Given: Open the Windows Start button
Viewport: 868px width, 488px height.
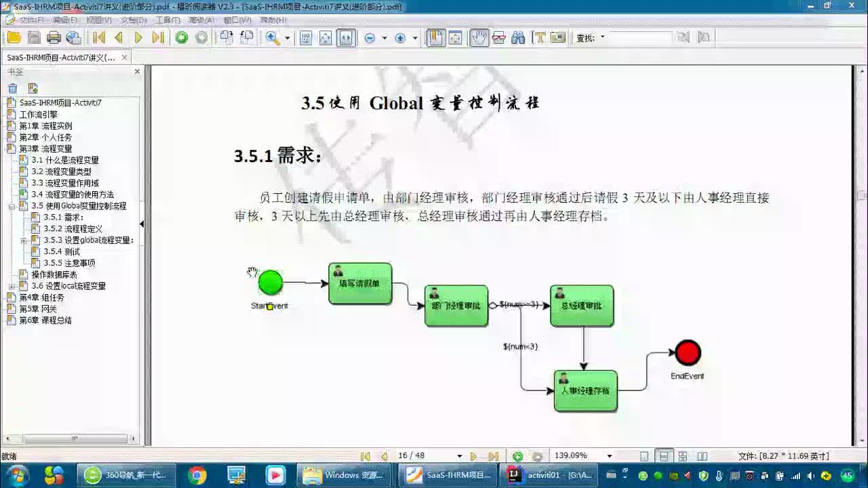Looking at the screenshot, I should pyautogui.click(x=17, y=475).
